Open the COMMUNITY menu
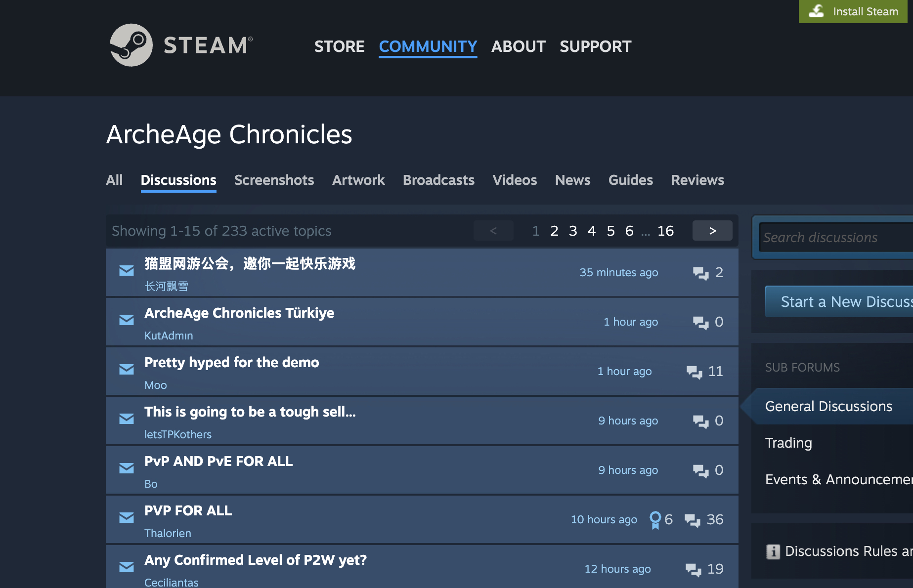The height and width of the screenshot is (588, 913). pos(428,46)
